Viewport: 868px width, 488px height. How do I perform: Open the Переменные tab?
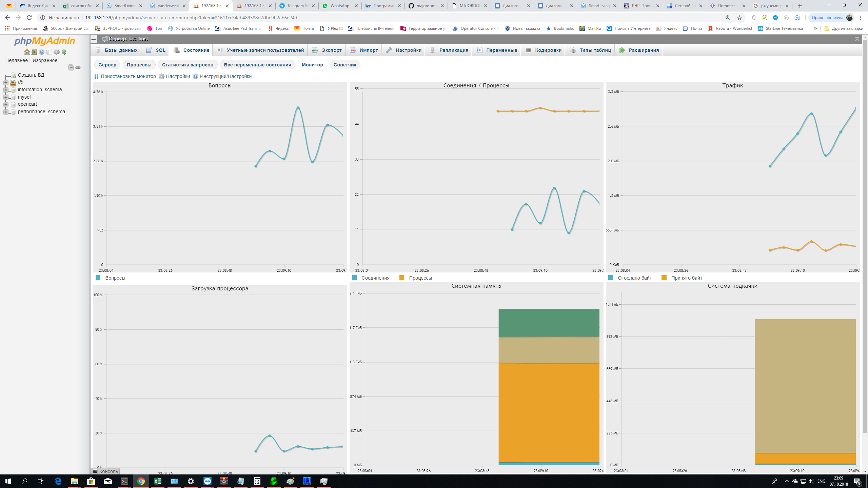coord(497,50)
